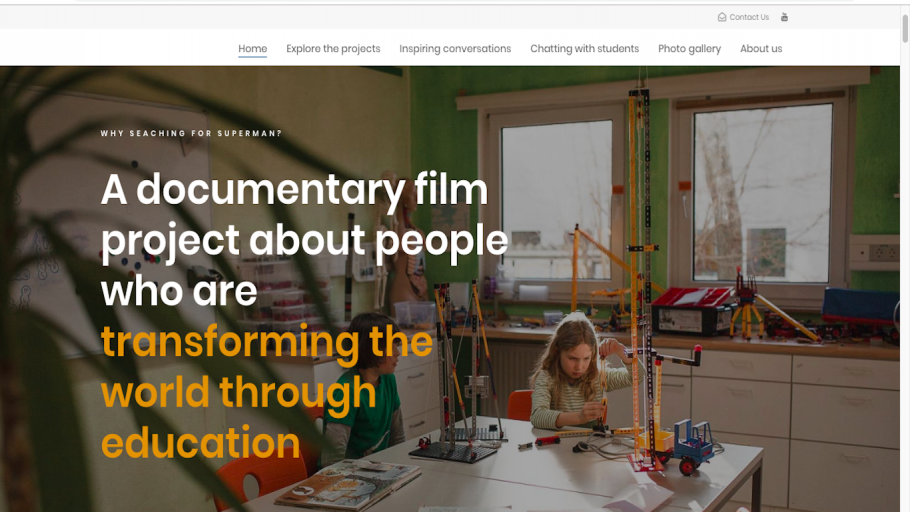Navigate to About us

tap(761, 49)
